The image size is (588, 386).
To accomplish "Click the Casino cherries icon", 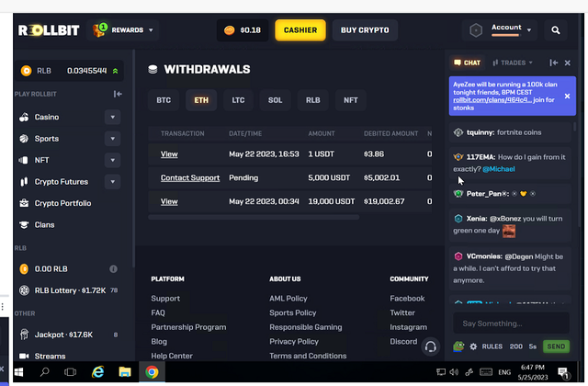I will [x=24, y=117].
